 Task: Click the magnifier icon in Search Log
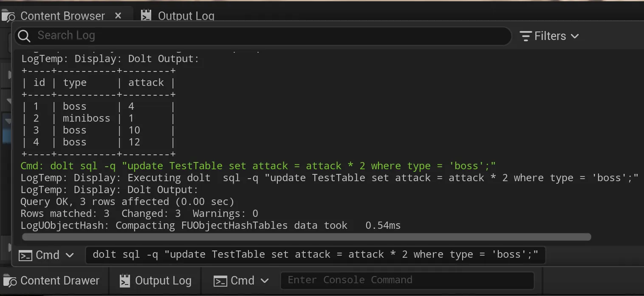[24, 36]
